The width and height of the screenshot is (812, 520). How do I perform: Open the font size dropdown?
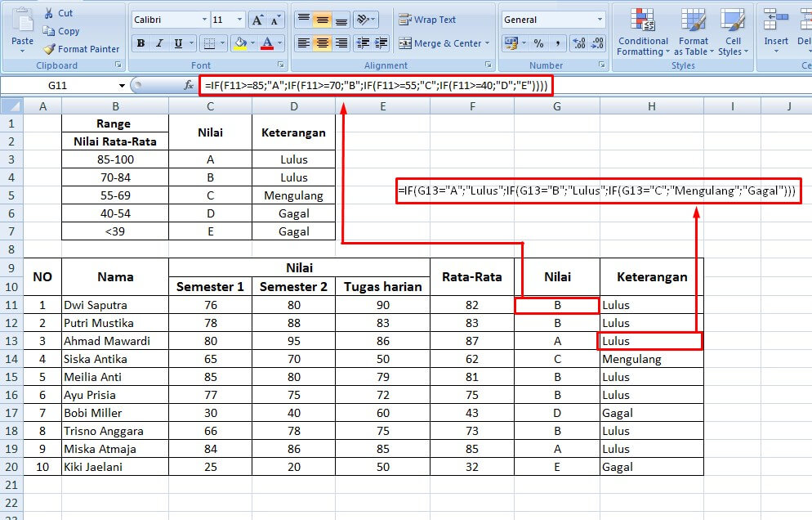pos(239,19)
